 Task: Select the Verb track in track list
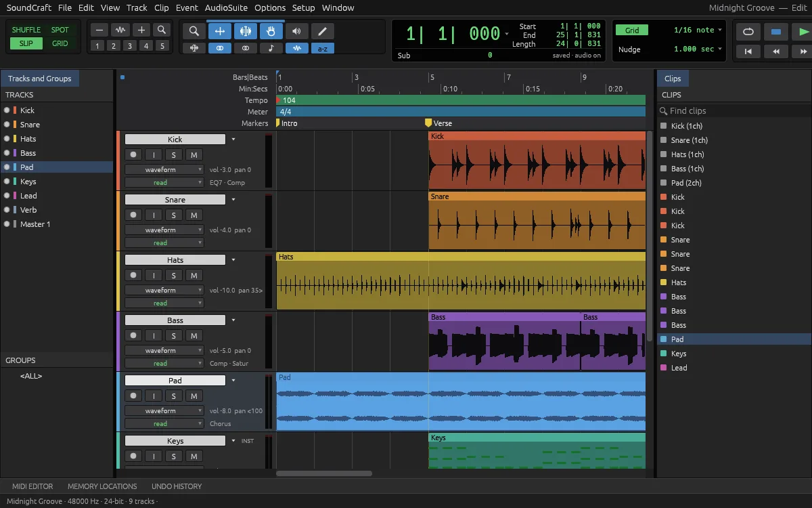[x=57, y=210]
